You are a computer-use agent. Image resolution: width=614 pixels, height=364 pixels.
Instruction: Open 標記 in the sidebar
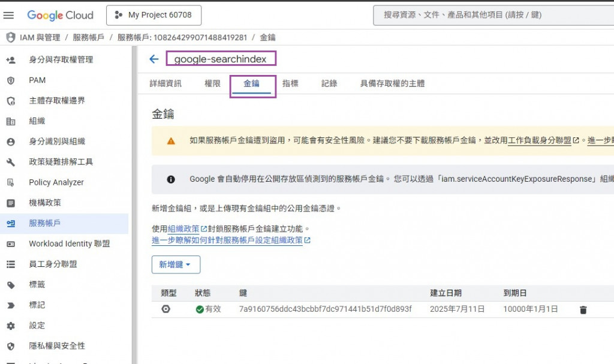[37, 305]
